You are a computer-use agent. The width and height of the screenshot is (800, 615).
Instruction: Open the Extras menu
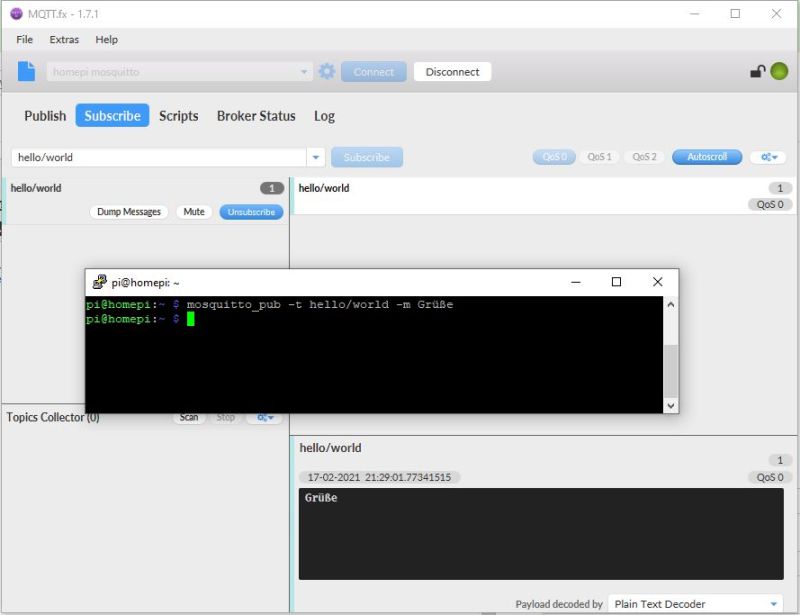pyautogui.click(x=64, y=39)
